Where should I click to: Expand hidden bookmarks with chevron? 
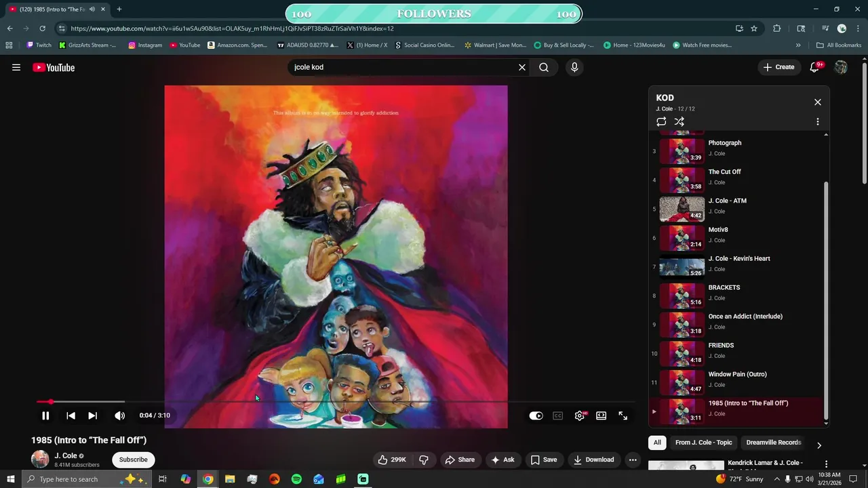click(x=798, y=45)
